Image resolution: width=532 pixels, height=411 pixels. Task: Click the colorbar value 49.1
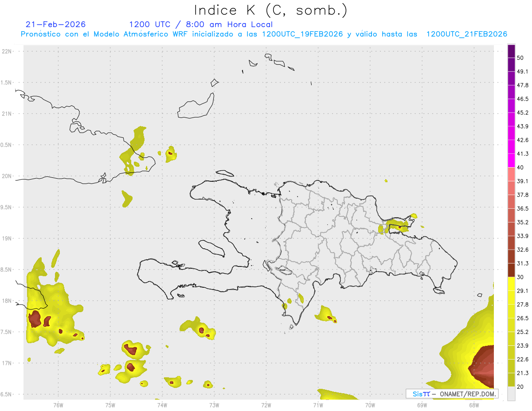coord(523,71)
